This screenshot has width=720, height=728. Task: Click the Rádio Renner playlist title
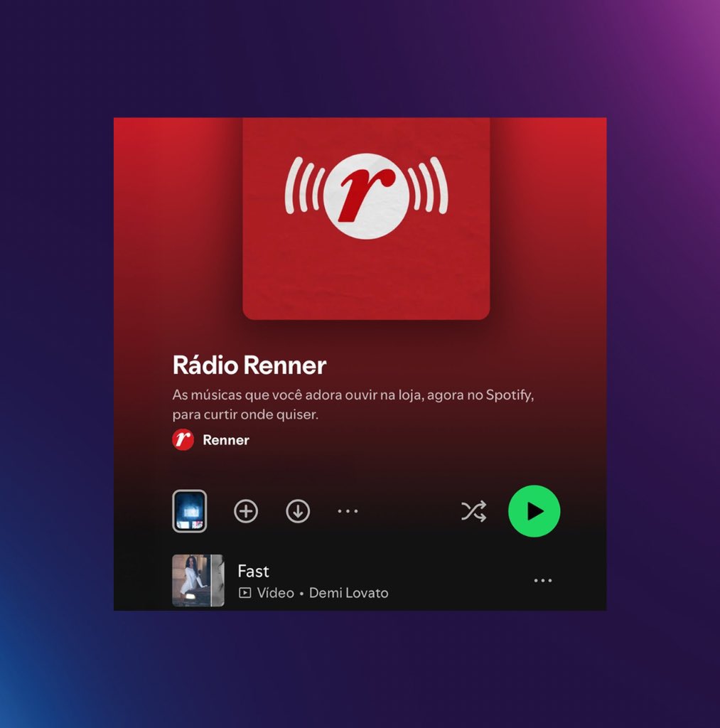[x=249, y=365]
